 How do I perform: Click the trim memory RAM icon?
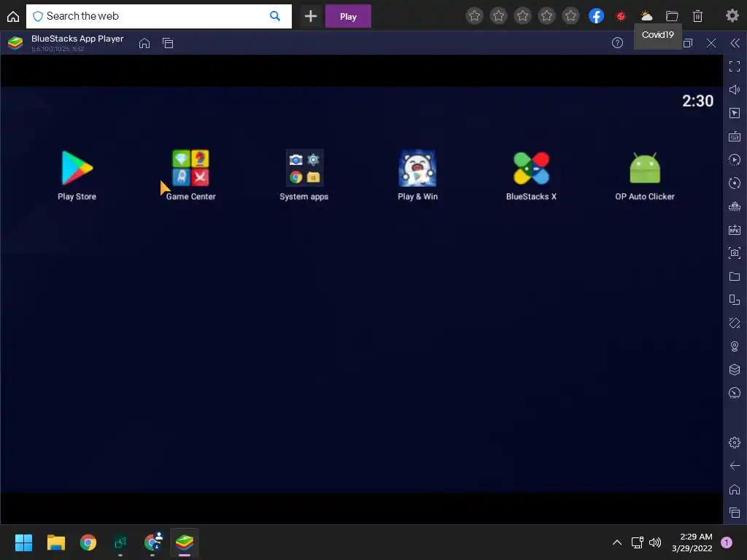pos(734,206)
